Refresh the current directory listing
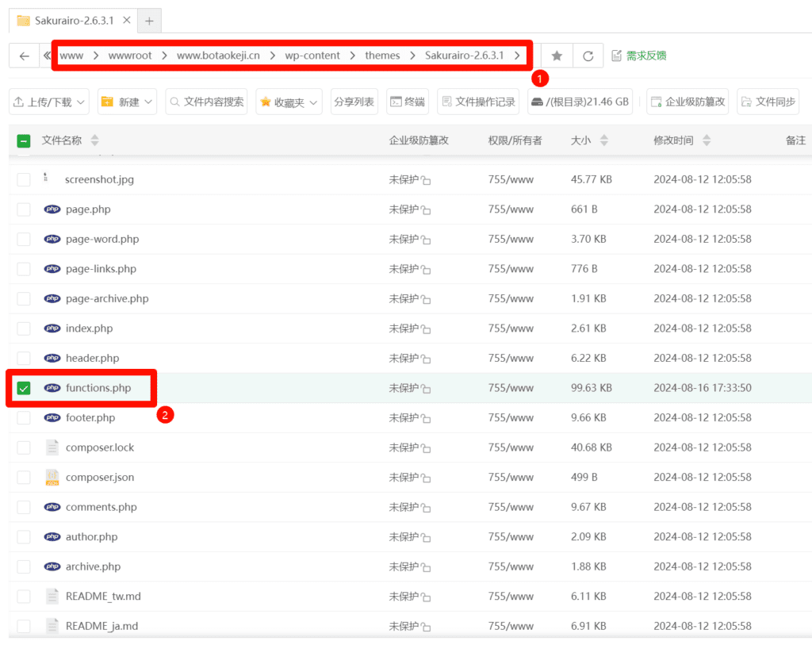Screen dimensions: 812x649 click(x=588, y=55)
